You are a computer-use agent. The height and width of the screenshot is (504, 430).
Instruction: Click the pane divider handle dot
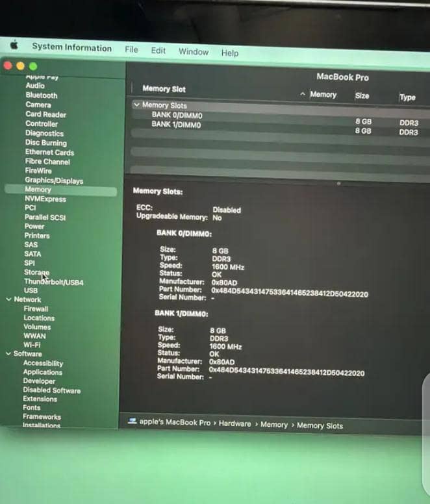pyautogui.click(x=338, y=184)
